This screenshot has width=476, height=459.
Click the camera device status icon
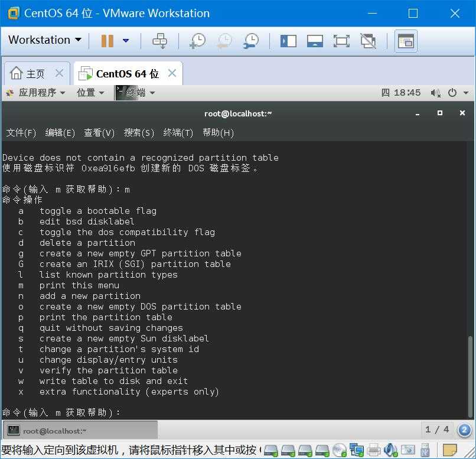pos(408,451)
